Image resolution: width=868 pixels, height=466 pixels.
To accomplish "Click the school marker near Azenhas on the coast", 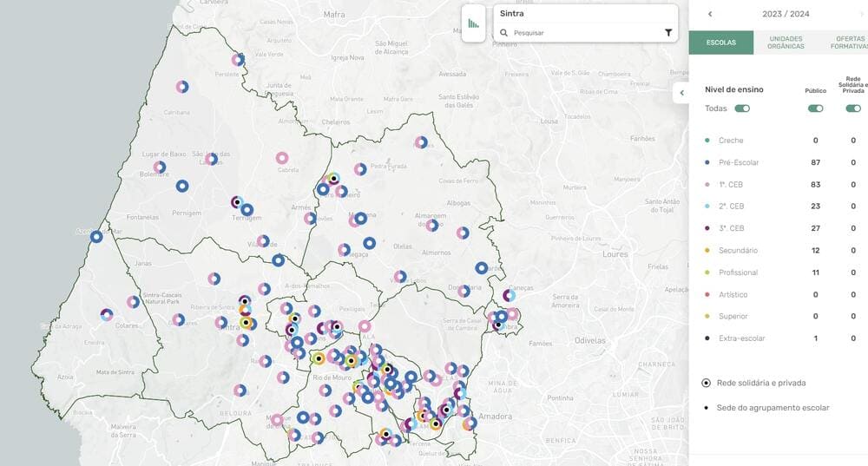I will pos(96,236).
